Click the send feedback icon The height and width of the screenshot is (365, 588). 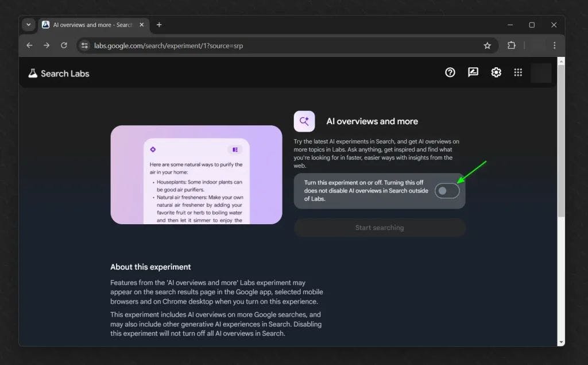pyautogui.click(x=473, y=72)
